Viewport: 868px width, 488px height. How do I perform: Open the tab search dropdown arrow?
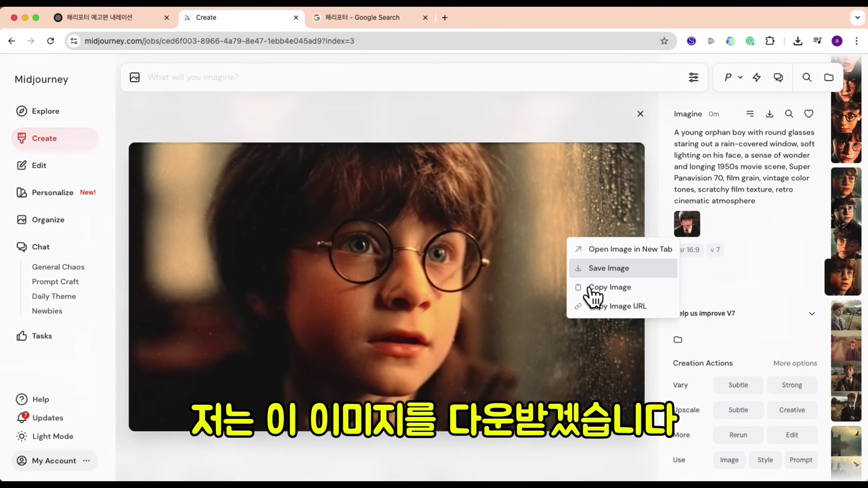857,17
